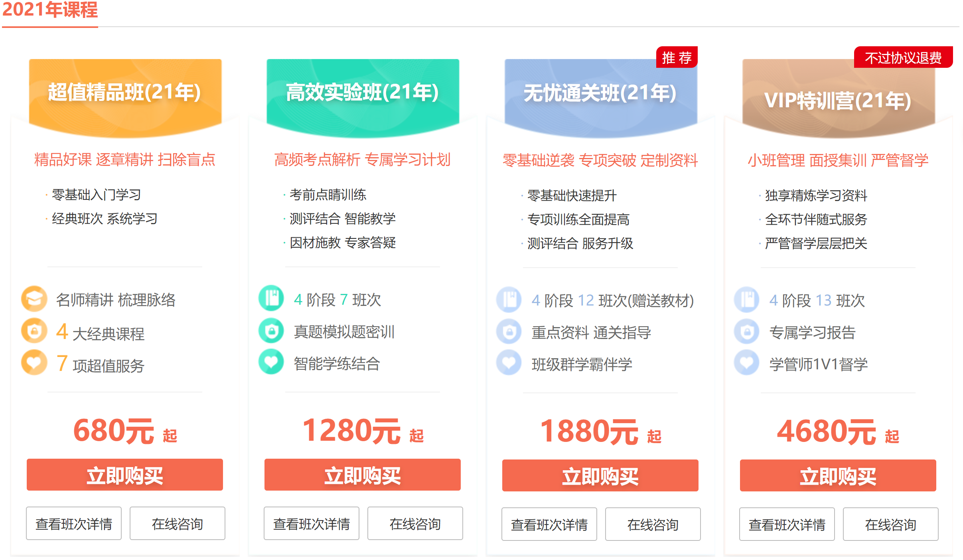The image size is (963, 560).
Task: Click the green heart icon beside 智能学练结合
Action: click(271, 362)
